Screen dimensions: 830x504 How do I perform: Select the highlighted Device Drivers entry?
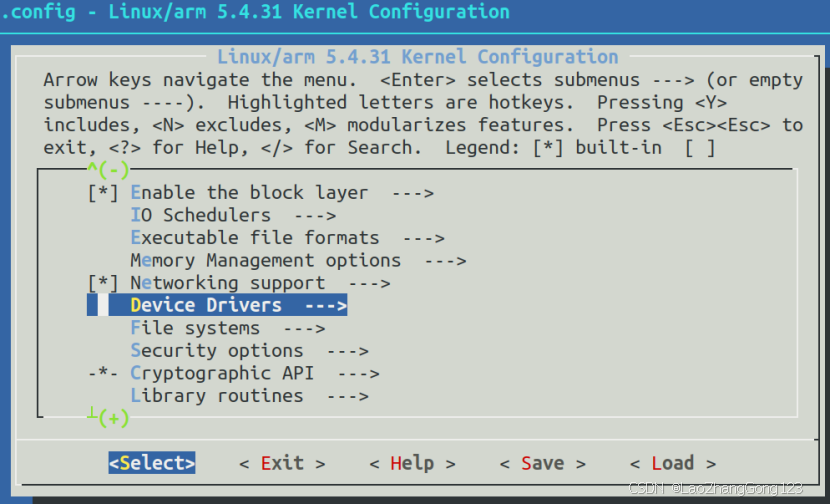[217, 305]
